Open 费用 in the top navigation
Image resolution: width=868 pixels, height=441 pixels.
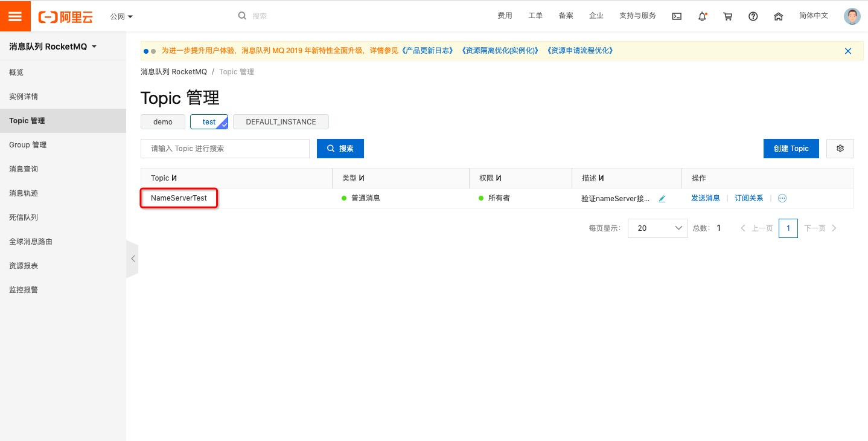point(505,16)
